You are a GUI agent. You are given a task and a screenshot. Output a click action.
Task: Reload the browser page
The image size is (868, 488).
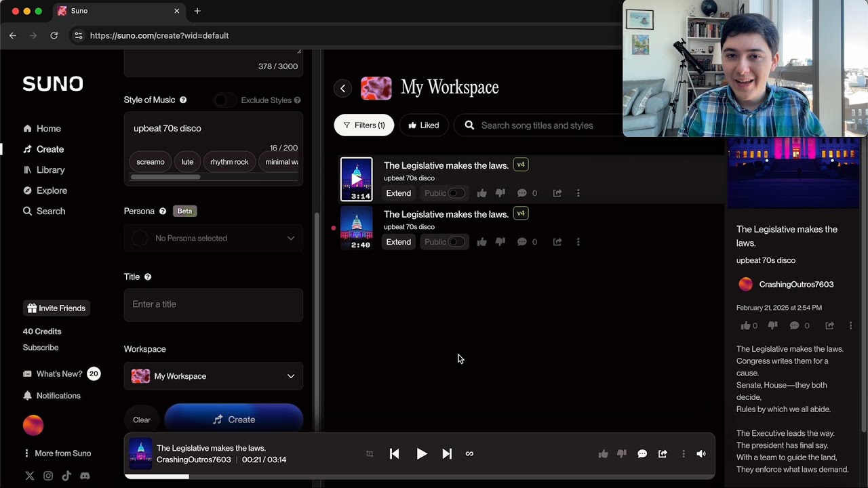click(54, 35)
